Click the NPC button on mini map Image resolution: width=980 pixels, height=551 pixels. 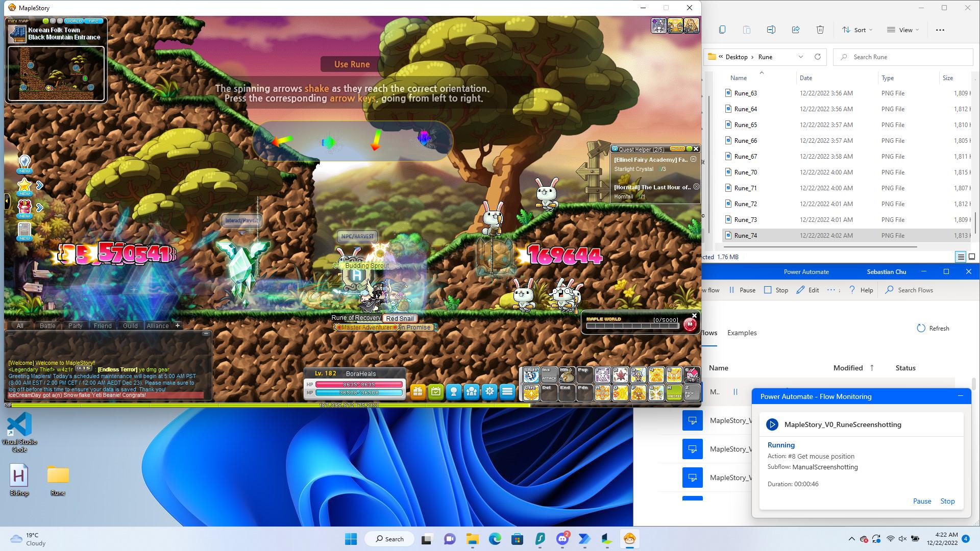point(94,21)
